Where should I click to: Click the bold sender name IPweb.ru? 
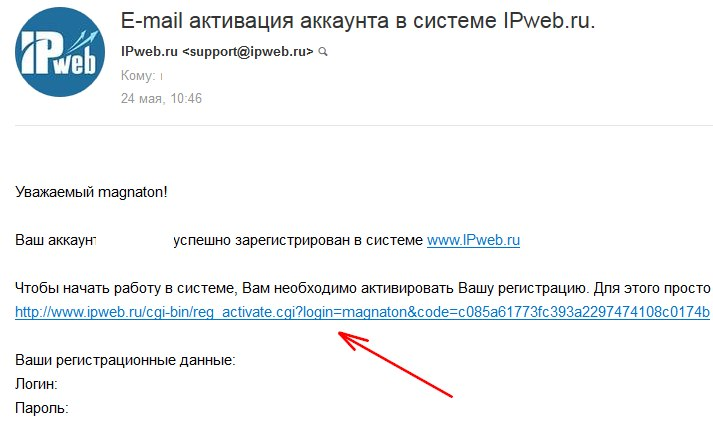[x=149, y=52]
